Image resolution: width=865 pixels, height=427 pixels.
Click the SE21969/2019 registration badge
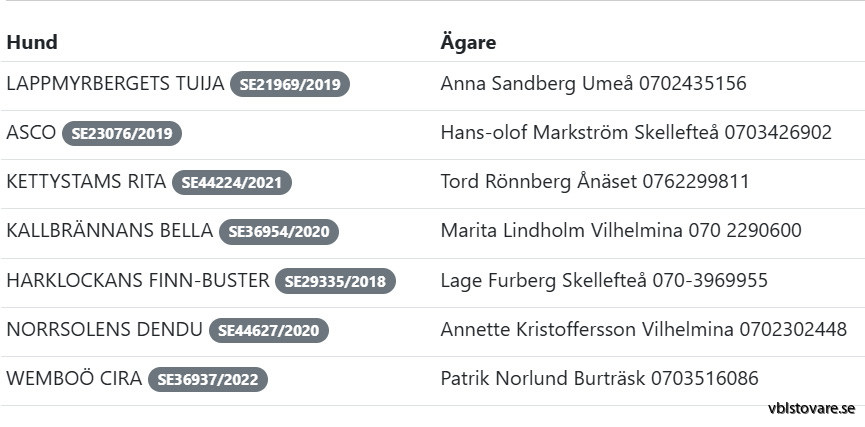point(290,85)
